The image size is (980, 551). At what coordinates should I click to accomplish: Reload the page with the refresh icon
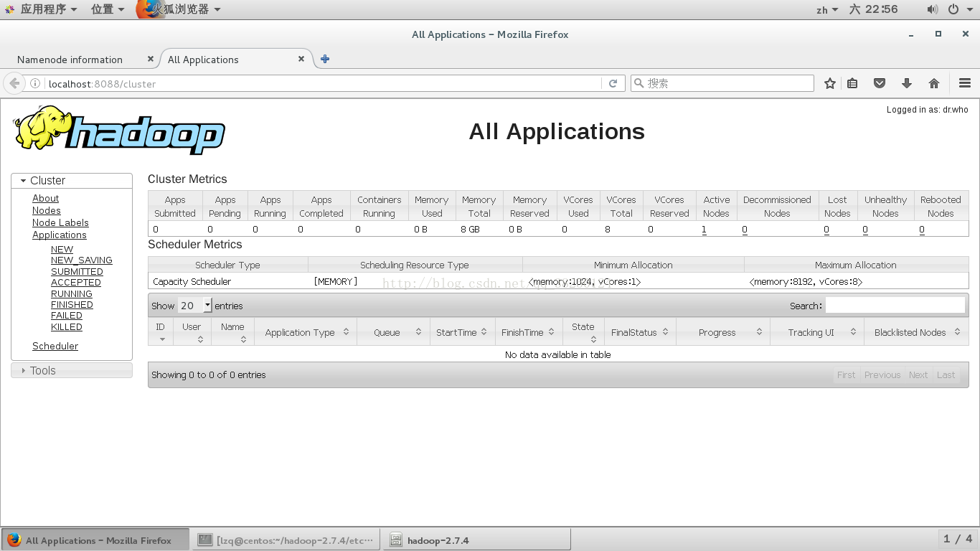point(613,83)
